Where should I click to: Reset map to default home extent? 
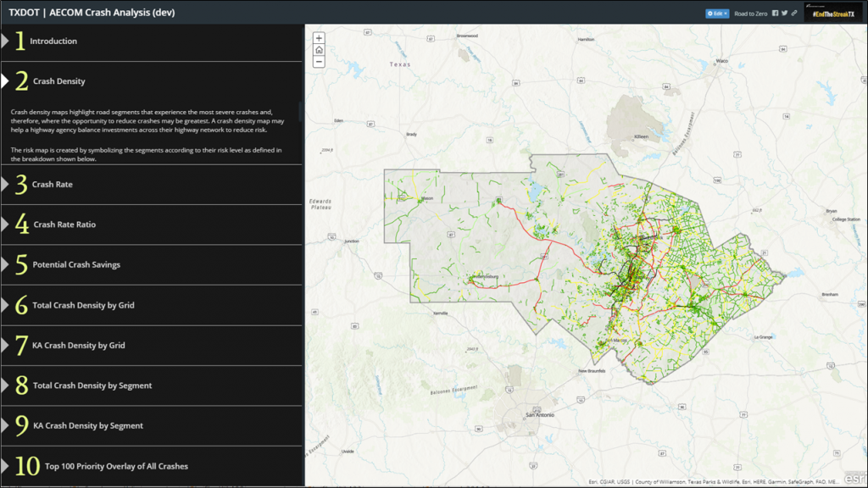[x=319, y=50]
